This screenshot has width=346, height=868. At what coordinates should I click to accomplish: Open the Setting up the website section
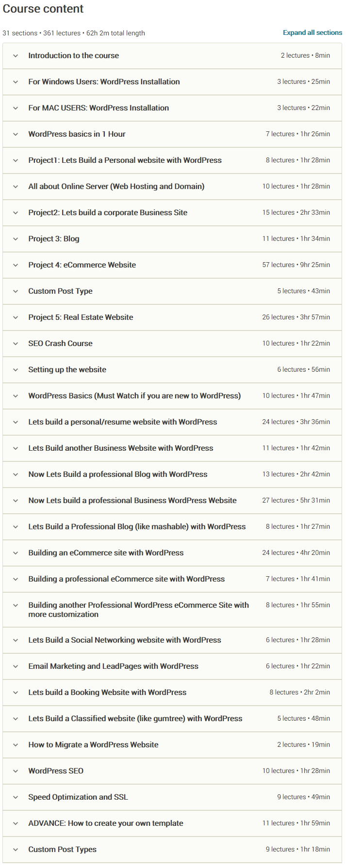[x=172, y=370]
